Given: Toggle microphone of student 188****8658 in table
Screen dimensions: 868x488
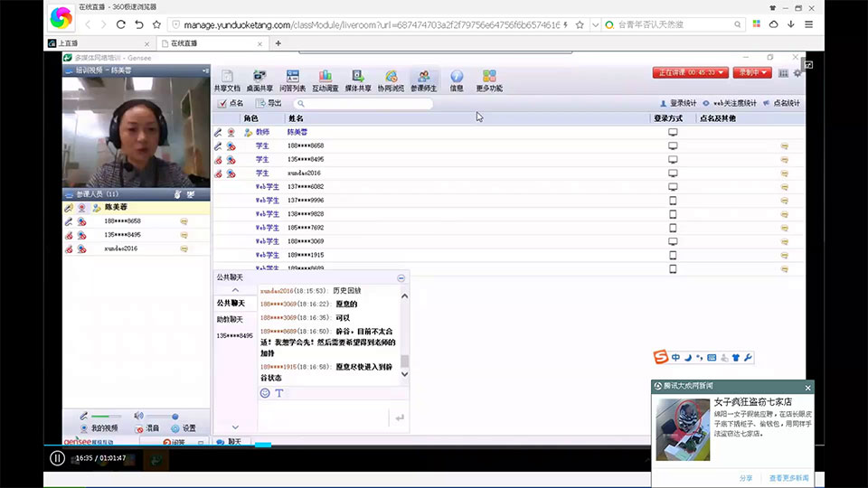Looking at the screenshot, I should [218, 146].
